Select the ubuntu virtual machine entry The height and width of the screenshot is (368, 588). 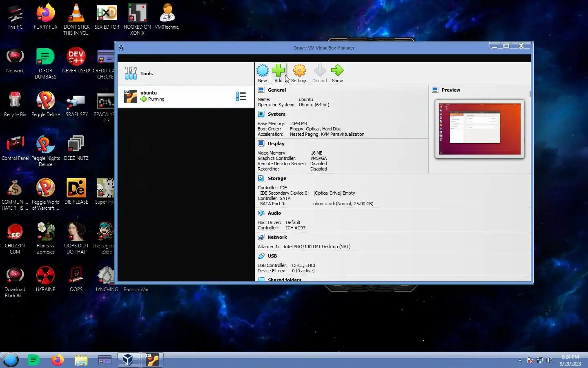pos(186,96)
